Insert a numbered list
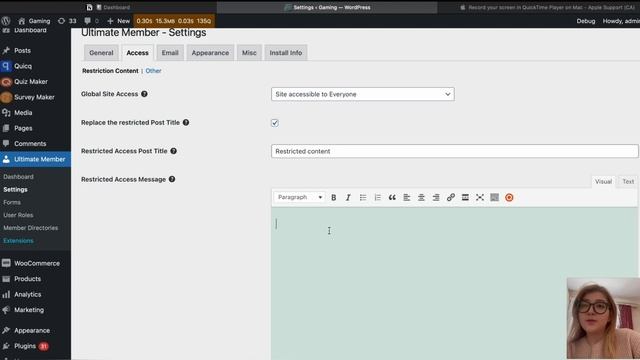Image resolution: width=640 pixels, height=360 pixels. pos(378,198)
